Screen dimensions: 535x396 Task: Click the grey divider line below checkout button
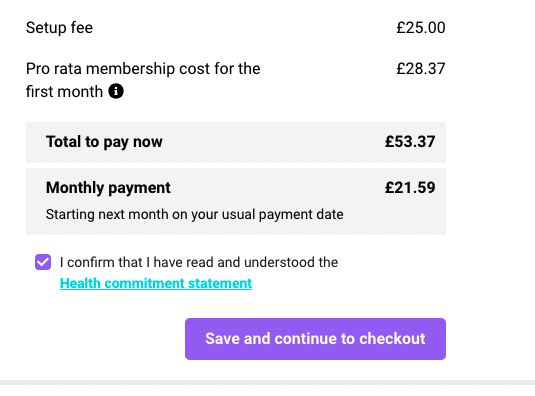coord(268,382)
